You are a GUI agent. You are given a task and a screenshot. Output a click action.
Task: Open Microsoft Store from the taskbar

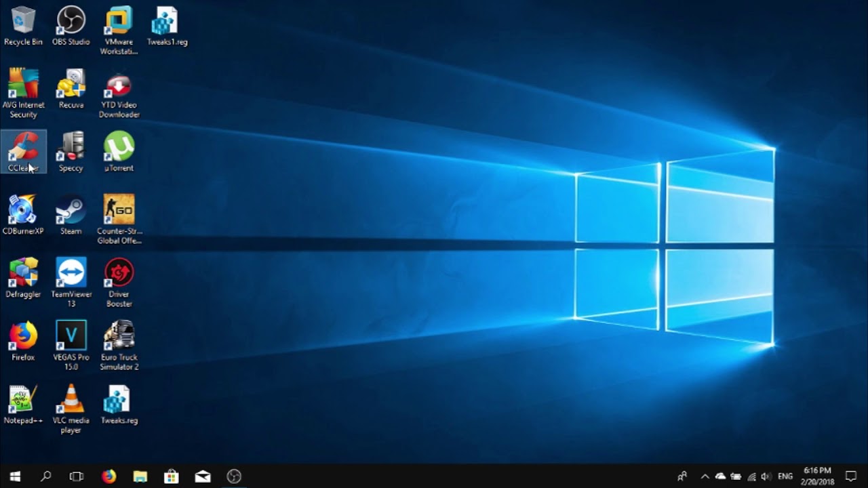171,476
